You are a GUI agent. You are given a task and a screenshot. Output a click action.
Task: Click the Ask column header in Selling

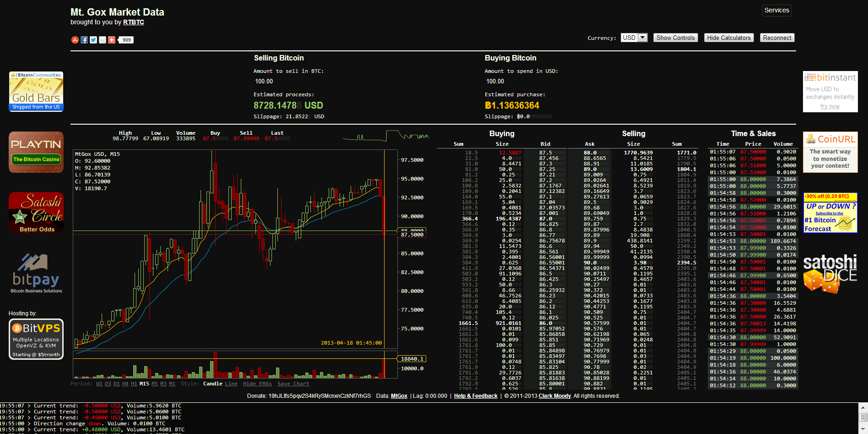pyautogui.click(x=590, y=144)
